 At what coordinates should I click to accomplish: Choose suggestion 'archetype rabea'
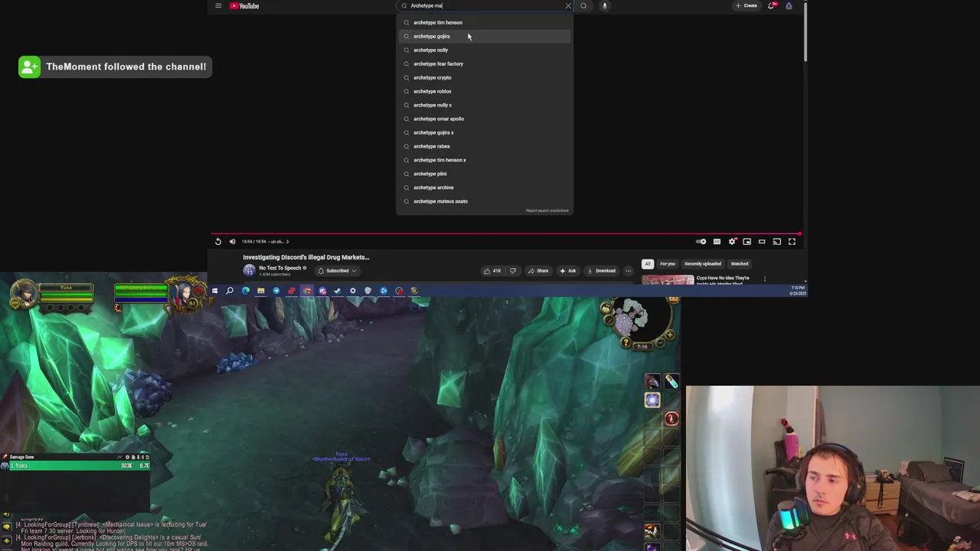click(x=484, y=146)
